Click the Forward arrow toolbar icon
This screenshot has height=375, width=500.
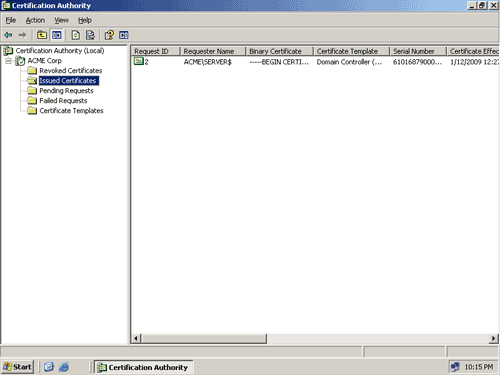pyautogui.click(x=22, y=35)
